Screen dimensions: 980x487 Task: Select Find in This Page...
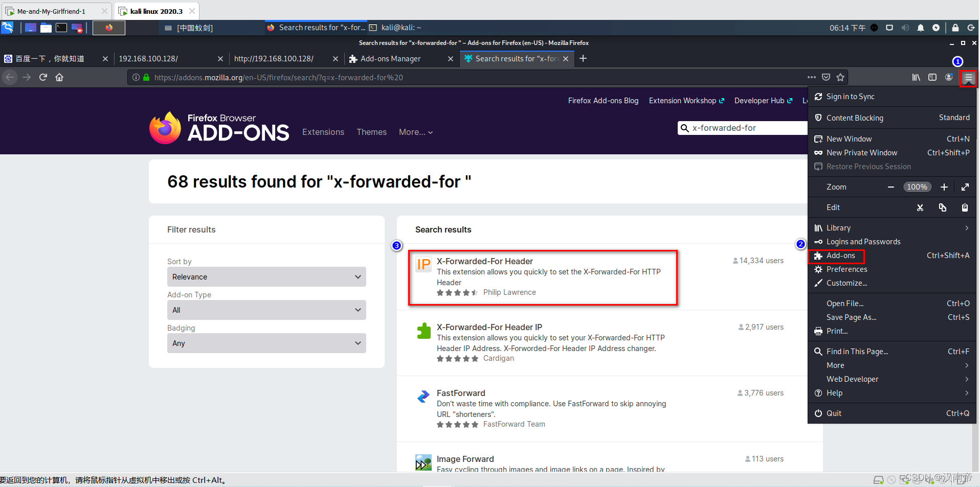892,352
